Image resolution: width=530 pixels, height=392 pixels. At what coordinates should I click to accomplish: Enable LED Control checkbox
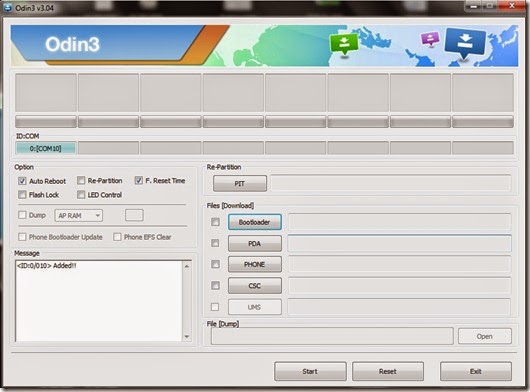(81, 195)
